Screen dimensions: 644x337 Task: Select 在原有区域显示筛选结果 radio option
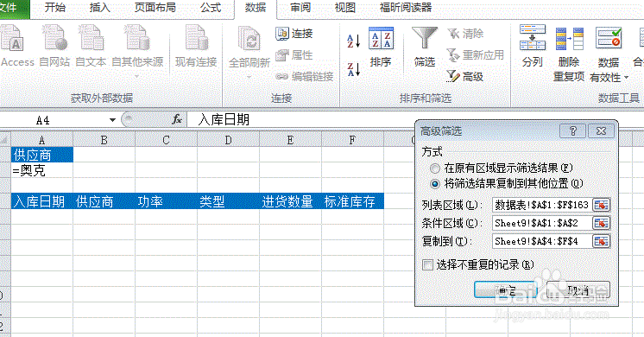[x=501, y=168]
